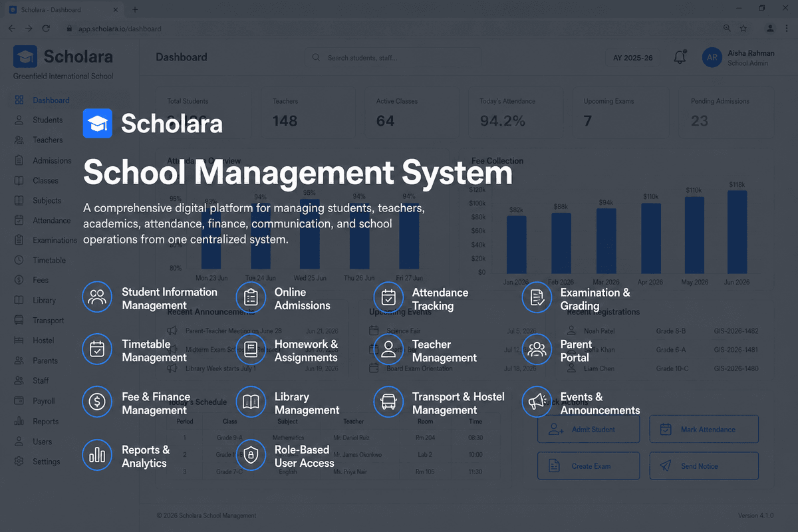Click the Scholara logo in the sidebar header

tap(25, 57)
